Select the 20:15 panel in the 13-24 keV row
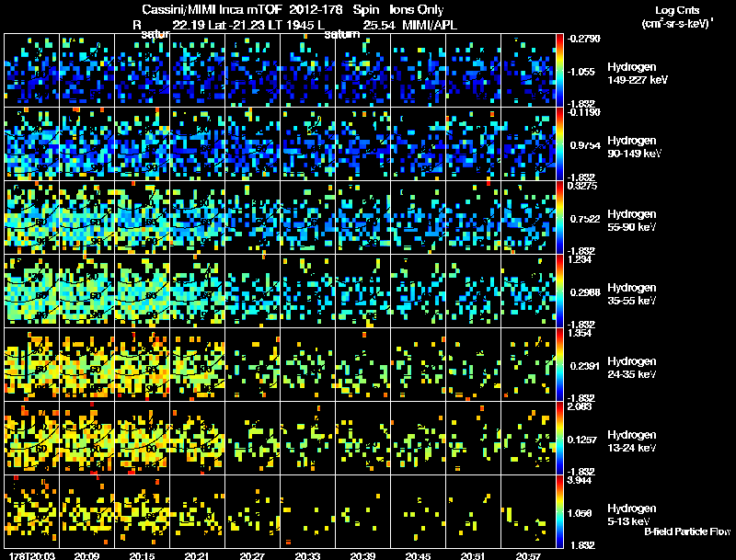 point(143,439)
